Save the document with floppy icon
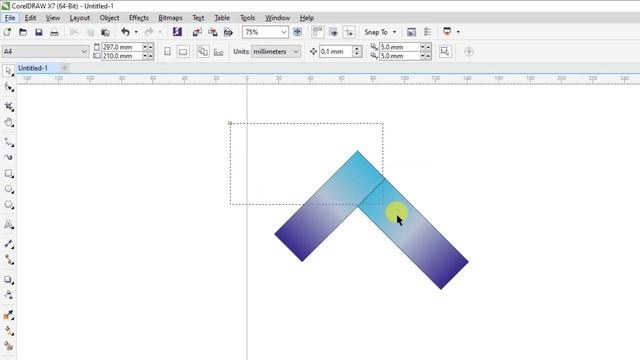This screenshot has height=360, width=640. [38, 32]
